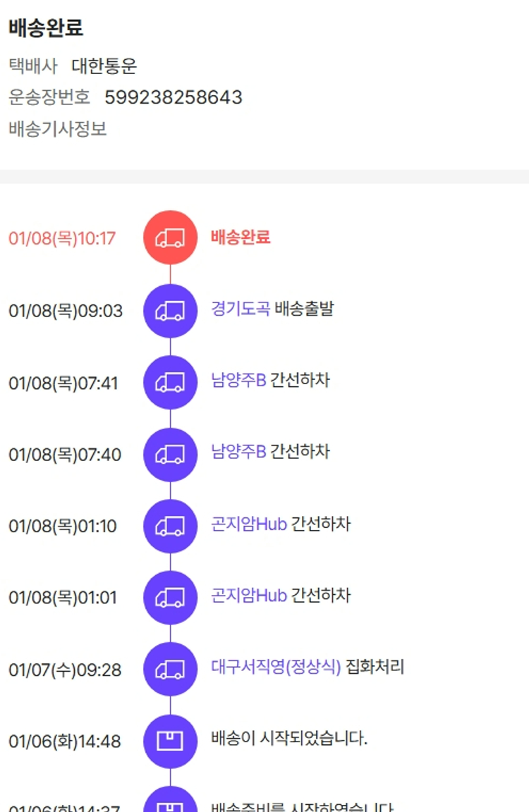The height and width of the screenshot is (812, 529).
Task: Click truck icon at 01/08 01:01 entry
Action: click(x=170, y=598)
